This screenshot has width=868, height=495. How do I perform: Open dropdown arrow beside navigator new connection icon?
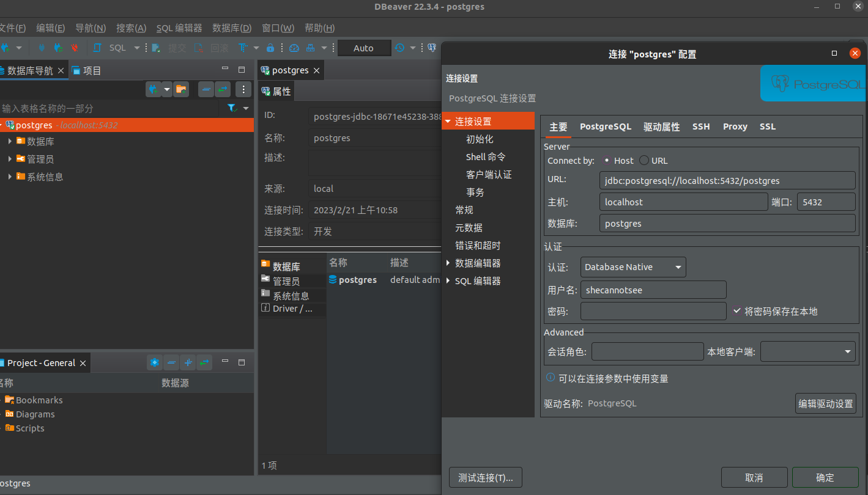pyautogui.click(x=166, y=89)
